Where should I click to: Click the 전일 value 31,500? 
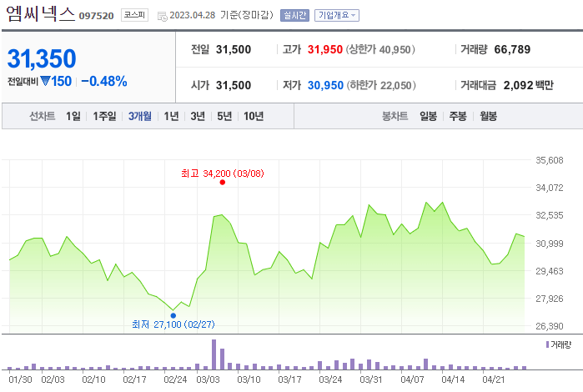234,49
